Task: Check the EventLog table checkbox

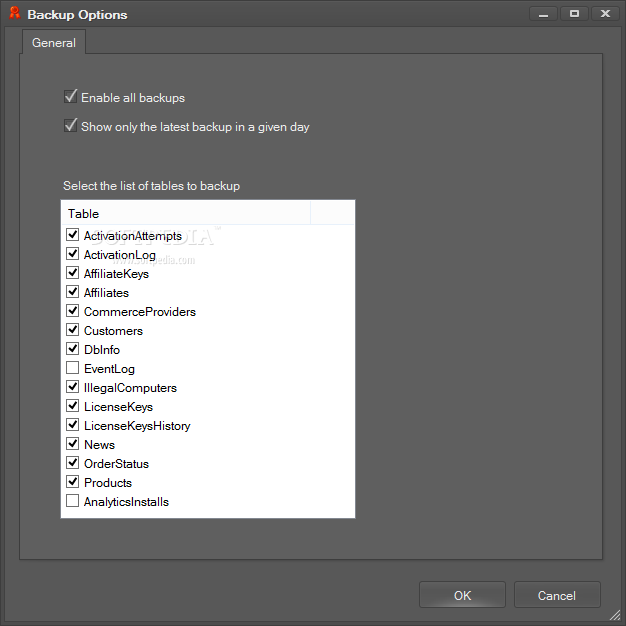Action: 72,368
